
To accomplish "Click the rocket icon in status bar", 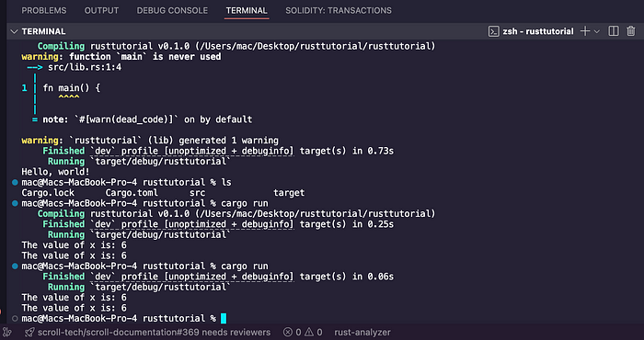I will click(x=29, y=333).
